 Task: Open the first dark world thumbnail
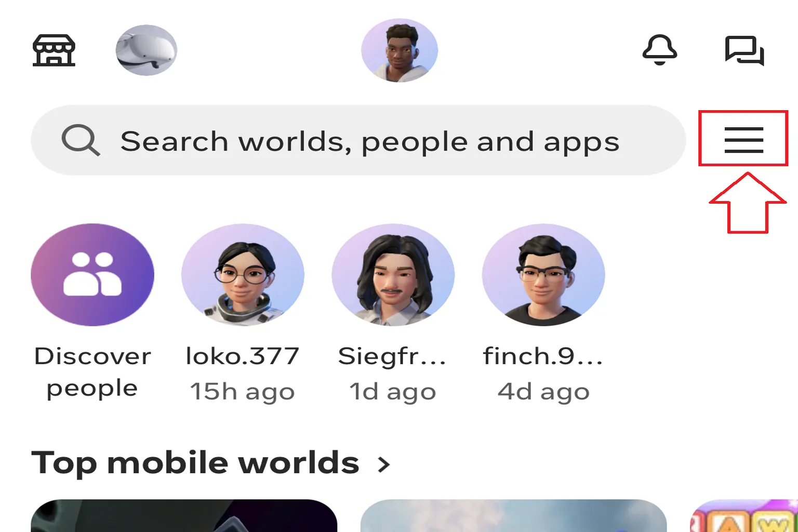(184, 515)
